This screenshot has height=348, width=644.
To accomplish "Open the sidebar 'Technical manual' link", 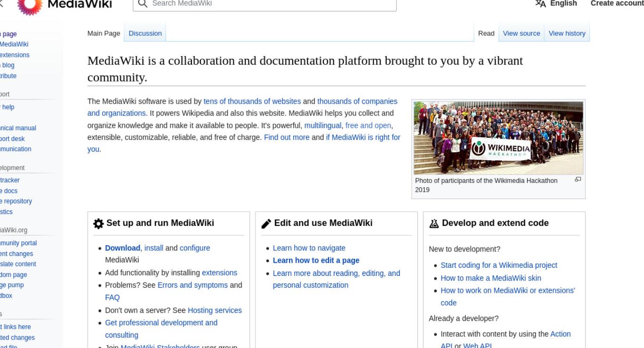I will point(18,128).
